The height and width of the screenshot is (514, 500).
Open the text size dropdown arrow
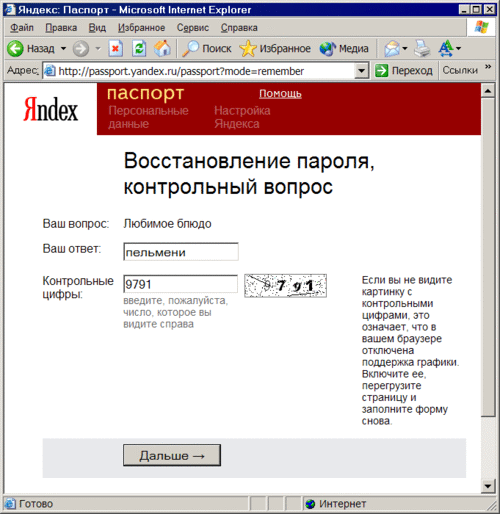pos(458,49)
